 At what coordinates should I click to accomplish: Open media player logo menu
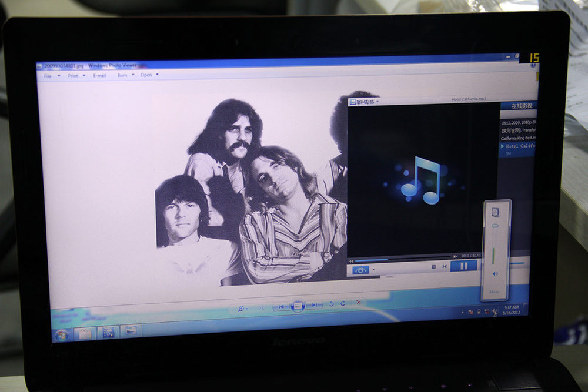point(363,102)
